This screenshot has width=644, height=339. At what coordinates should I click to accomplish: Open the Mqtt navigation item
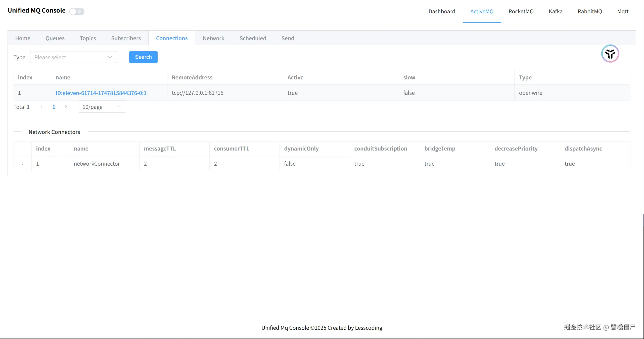[623, 12]
